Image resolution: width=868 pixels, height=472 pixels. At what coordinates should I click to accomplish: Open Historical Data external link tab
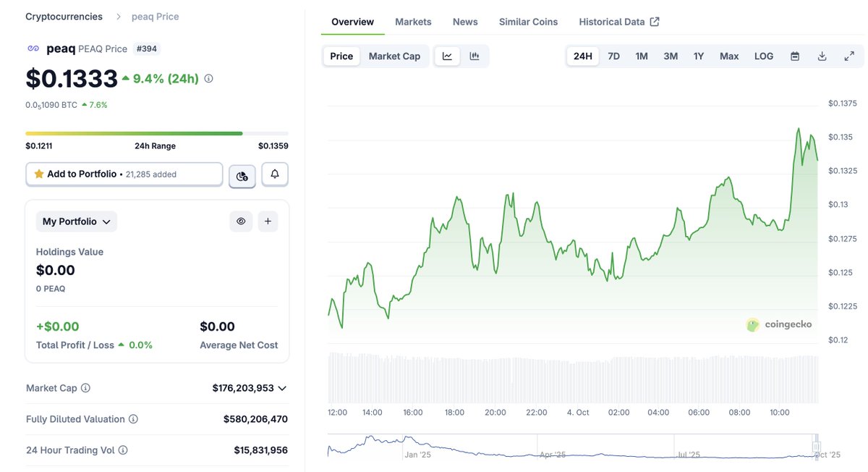coord(619,22)
